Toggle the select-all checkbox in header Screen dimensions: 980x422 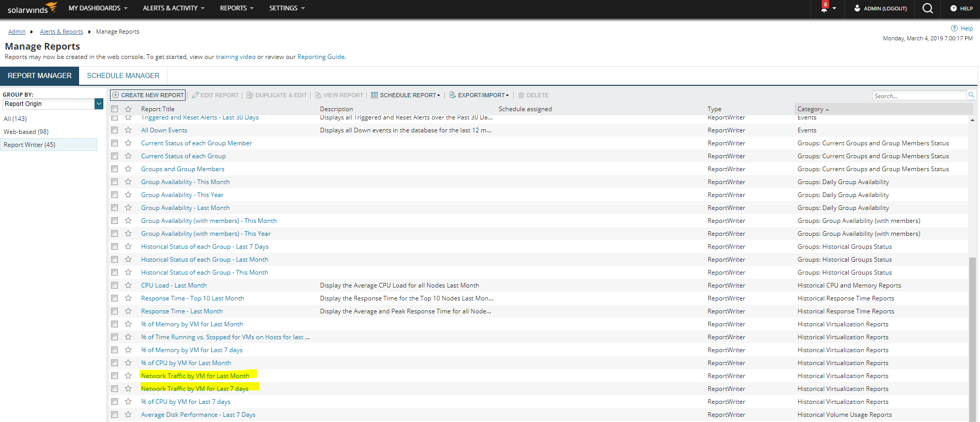point(115,109)
